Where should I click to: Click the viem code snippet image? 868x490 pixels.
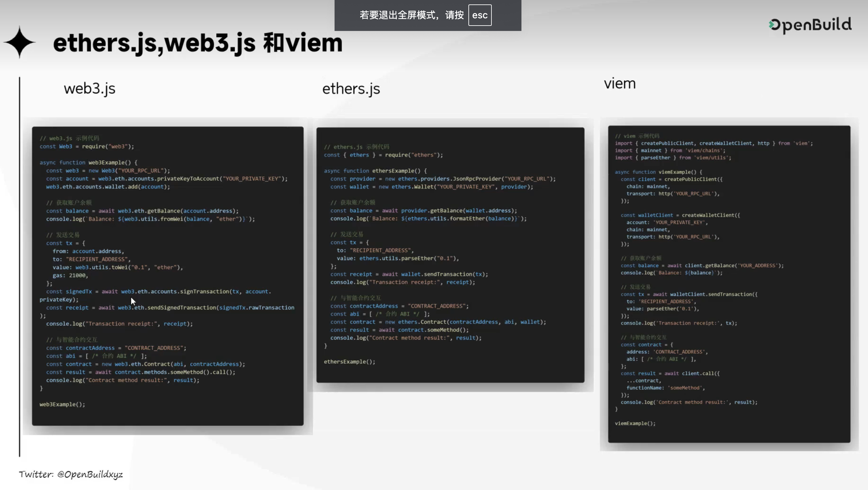click(x=729, y=284)
